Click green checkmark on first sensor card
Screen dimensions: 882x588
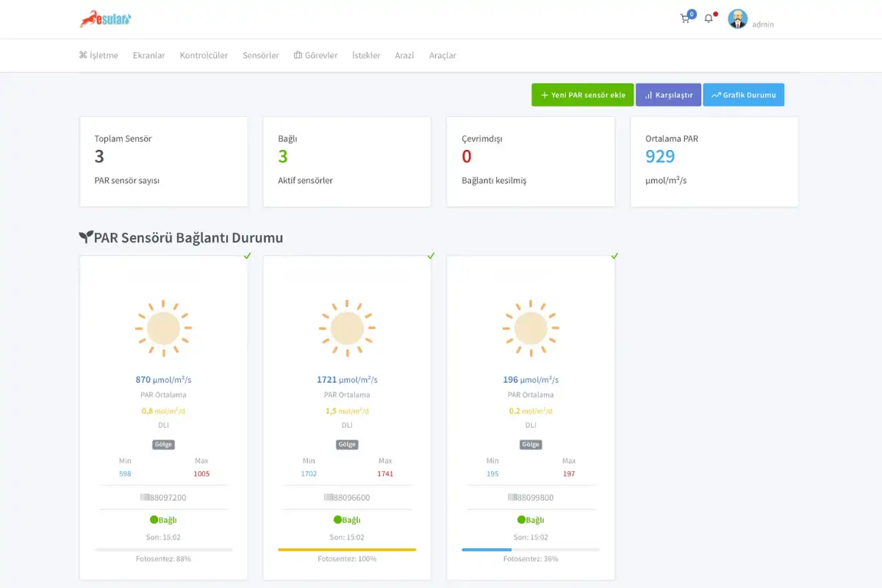click(x=248, y=256)
